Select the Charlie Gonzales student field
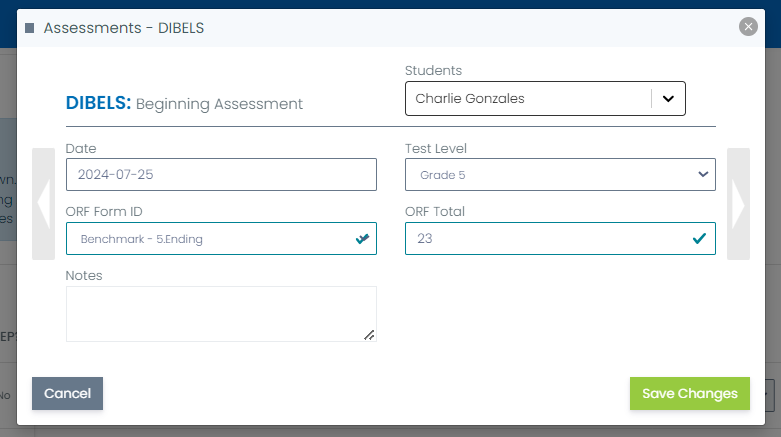 click(x=545, y=99)
